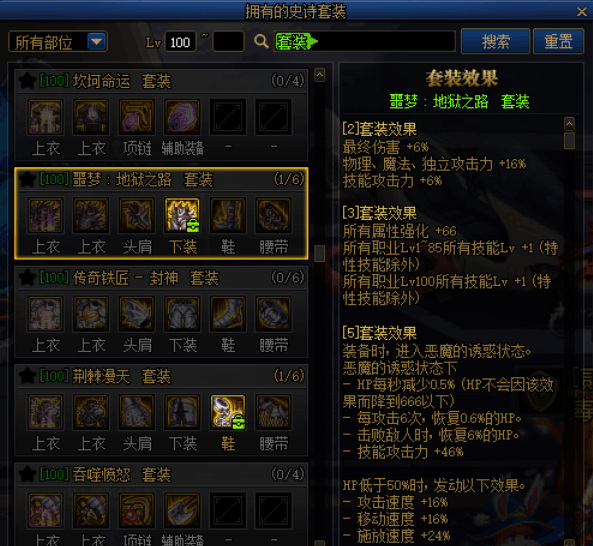Click the shoes icon in 荆棘漫天 set

coord(228,412)
